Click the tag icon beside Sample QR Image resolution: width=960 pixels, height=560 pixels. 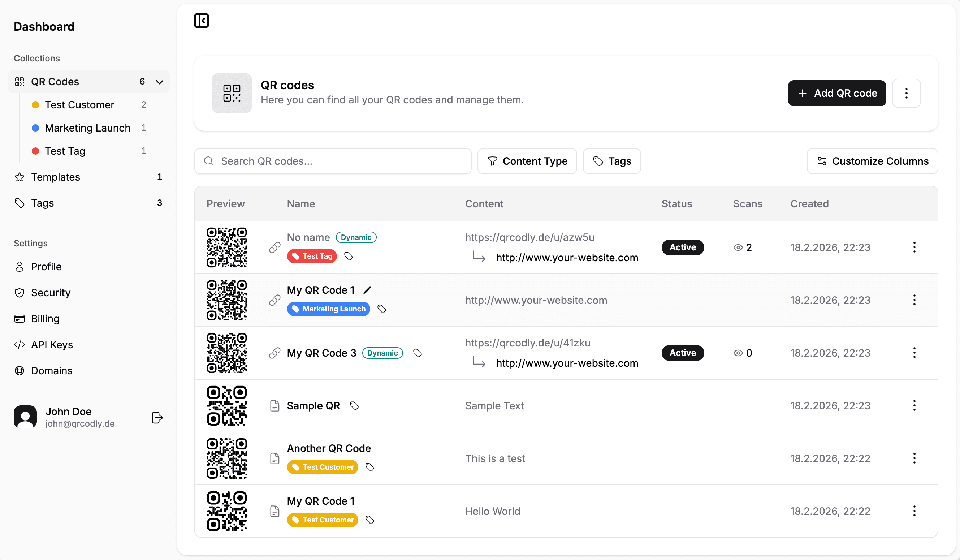(354, 406)
